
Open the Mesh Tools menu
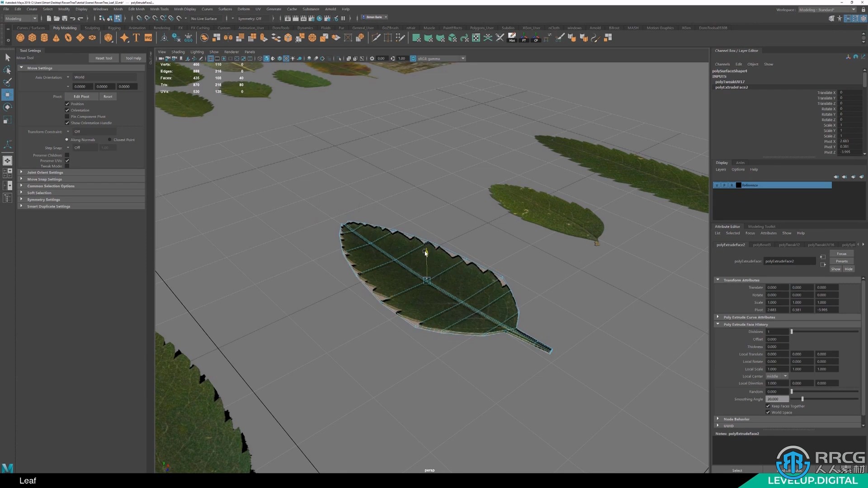coord(159,9)
